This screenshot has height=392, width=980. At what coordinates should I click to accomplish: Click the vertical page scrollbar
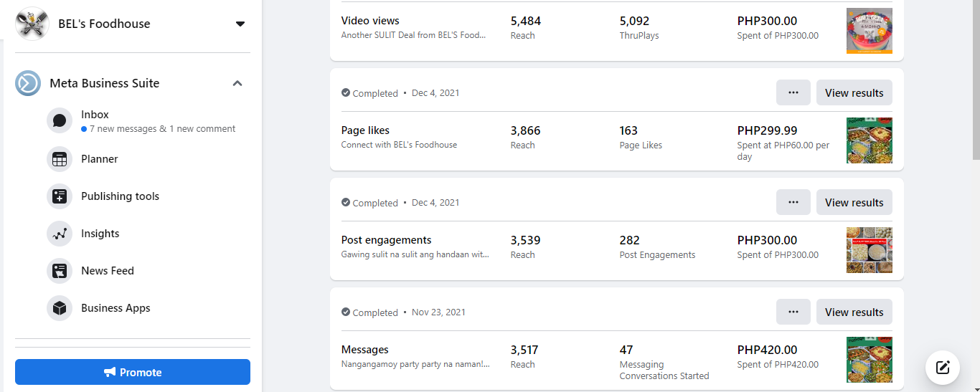[976, 79]
